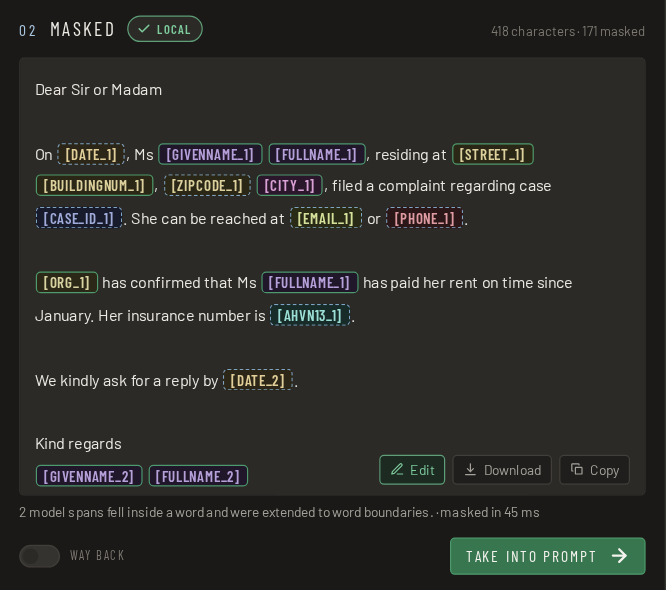Click Take Into Prompt button
Viewport: 666px width, 590px height.
point(547,556)
